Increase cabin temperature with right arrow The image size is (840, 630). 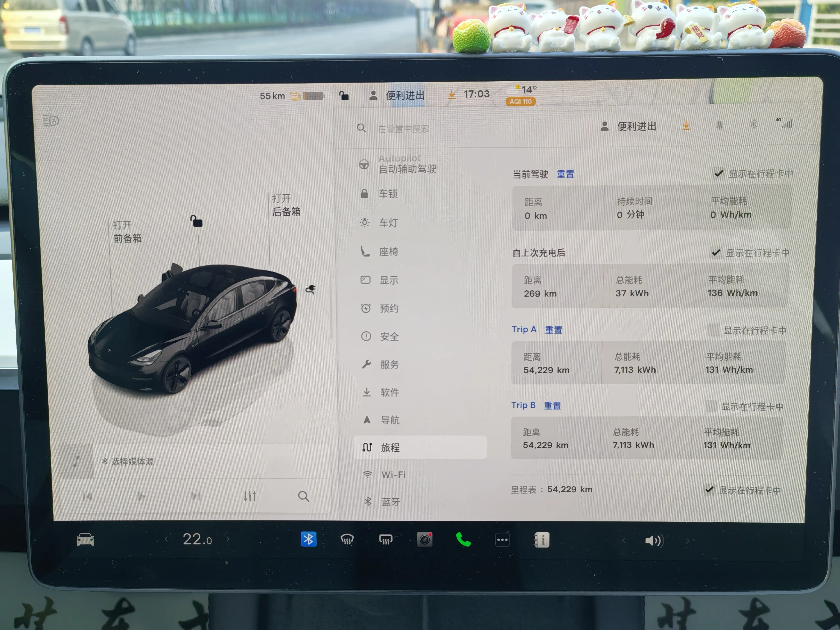(228, 539)
